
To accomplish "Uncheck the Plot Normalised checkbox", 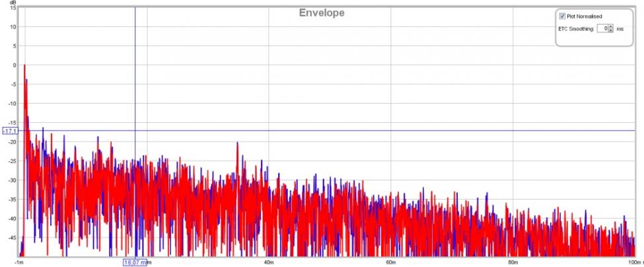I will [562, 17].
